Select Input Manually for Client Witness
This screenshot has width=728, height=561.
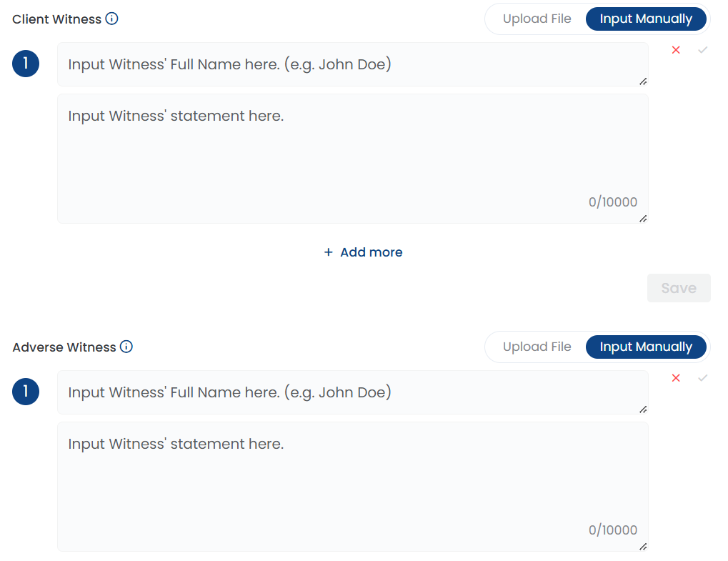pos(646,19)
